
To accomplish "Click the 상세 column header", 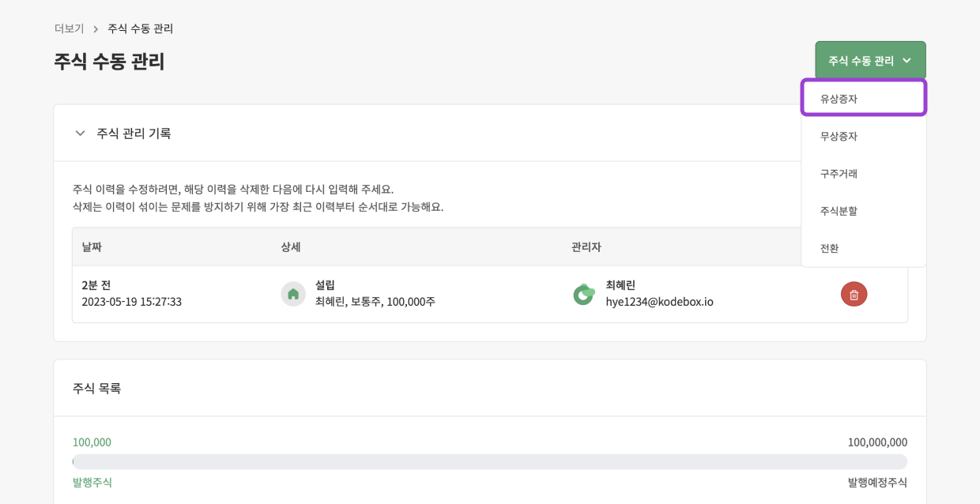I will point(290,246).
